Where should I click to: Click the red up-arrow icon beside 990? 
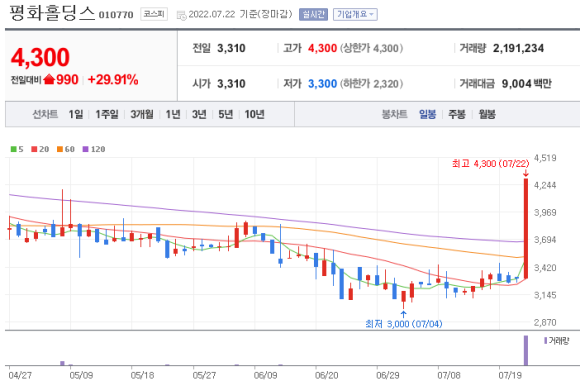point(49,79)
